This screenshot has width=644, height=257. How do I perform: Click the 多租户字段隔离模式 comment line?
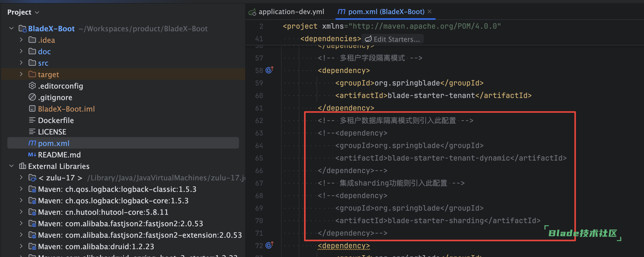pyautogui.click(x=370, y=58)
